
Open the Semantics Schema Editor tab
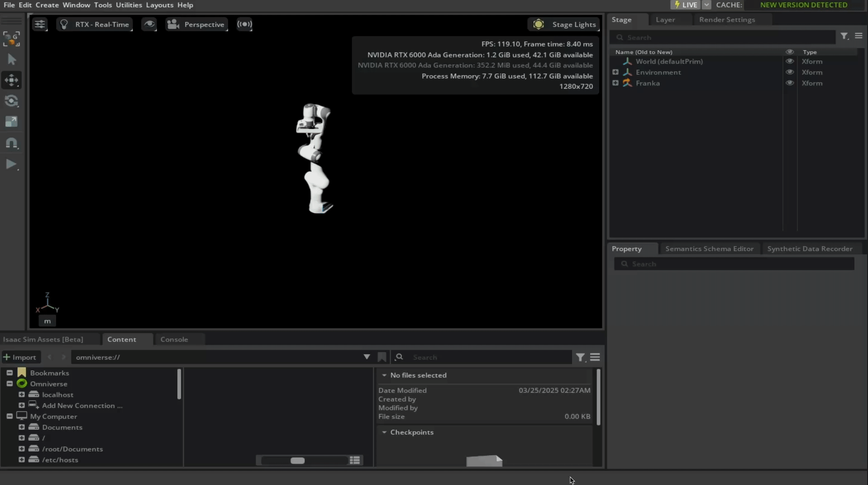coord(709,249)
